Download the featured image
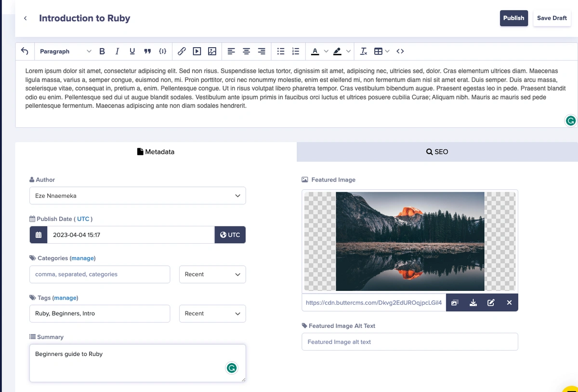This screenshot has height=392, width=578. 473,302
